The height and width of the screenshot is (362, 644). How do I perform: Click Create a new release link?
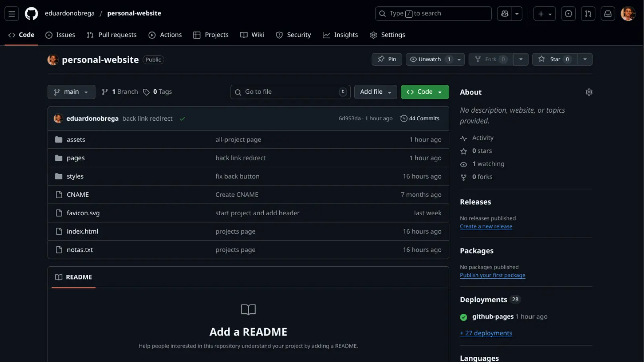(486, 227)
